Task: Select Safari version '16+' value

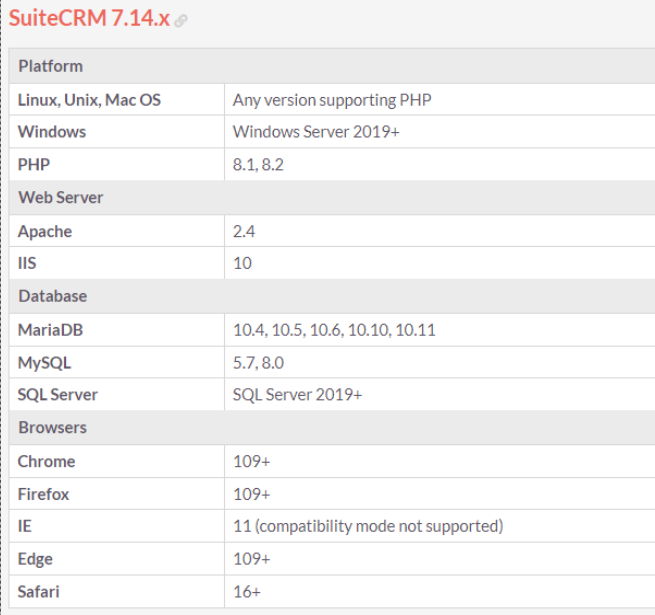Action: [246, 592]
